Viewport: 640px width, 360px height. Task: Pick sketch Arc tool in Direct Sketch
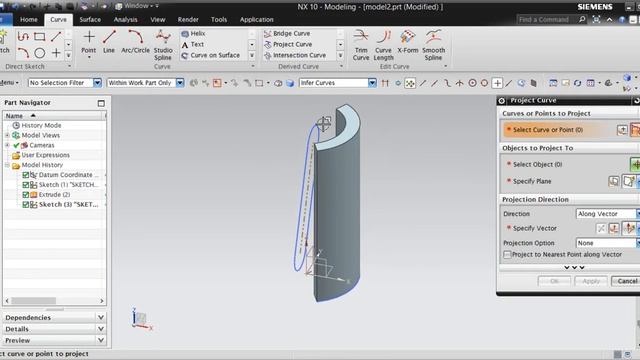tap(23, 53)
